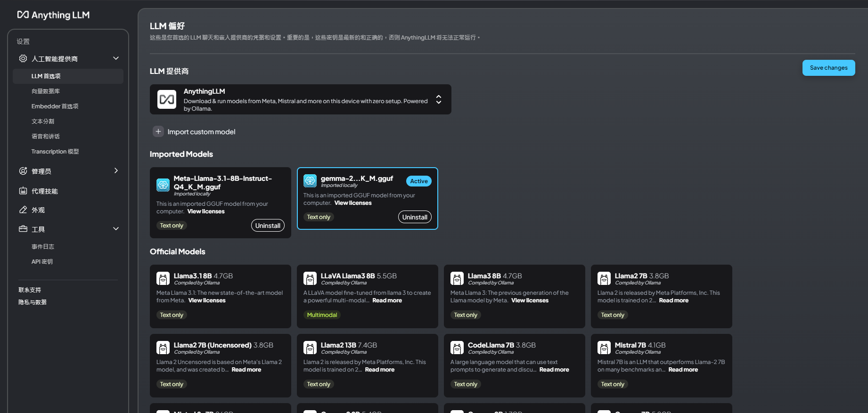This screenshot has height=413, width=868.
Task: Click the Text only tag on Llama3.1 8B
Action: point(172,315)
